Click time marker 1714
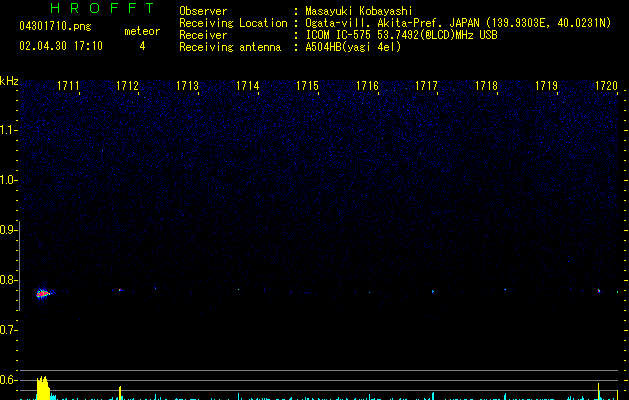 (248, 86)
